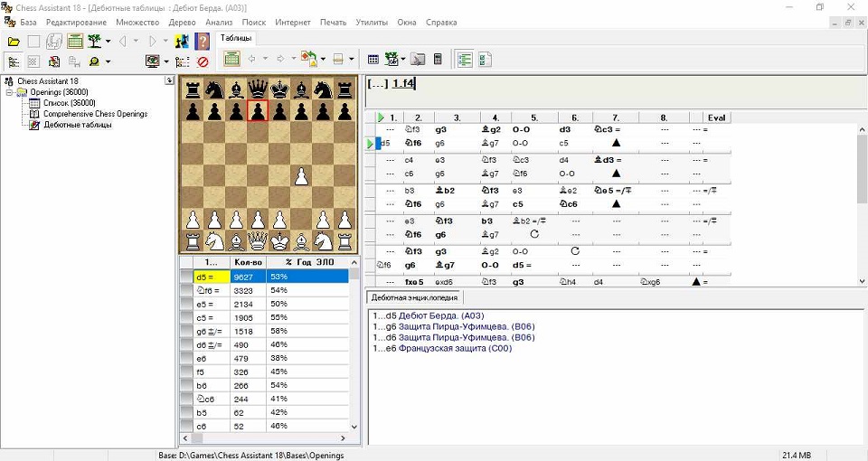Open the Дебютная энциклопедия tab
This screenshot has height=461, width=868.
point(415,297)
